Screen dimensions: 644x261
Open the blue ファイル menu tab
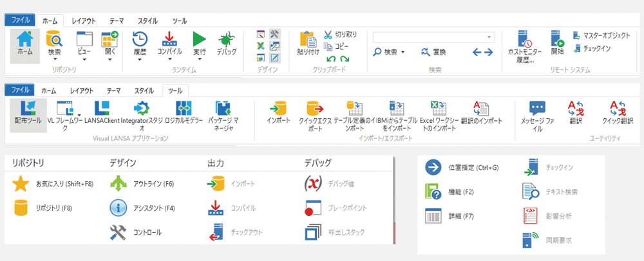[20, 21]
